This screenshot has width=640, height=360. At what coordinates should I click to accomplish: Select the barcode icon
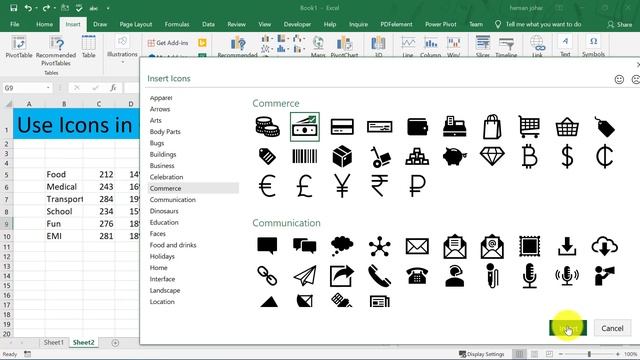pos(305,156)
